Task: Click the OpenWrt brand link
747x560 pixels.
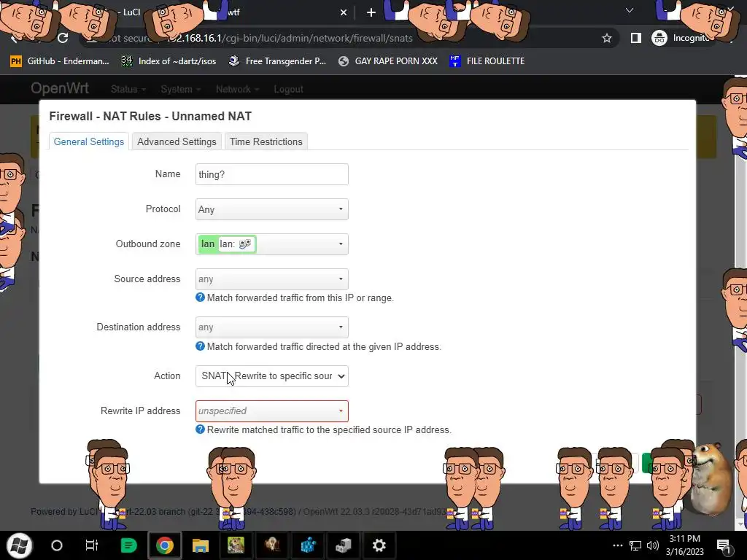Action: tap(60, 88)
